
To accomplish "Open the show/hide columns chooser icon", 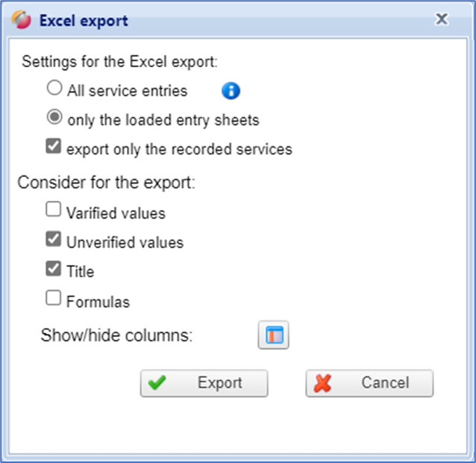I will point(273,335).
